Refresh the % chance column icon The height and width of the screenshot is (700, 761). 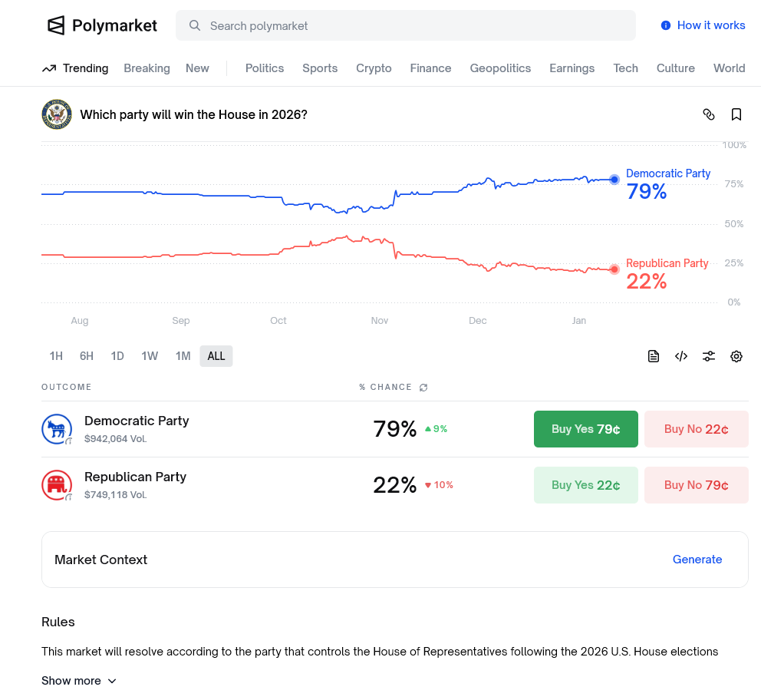click(423, 388)
